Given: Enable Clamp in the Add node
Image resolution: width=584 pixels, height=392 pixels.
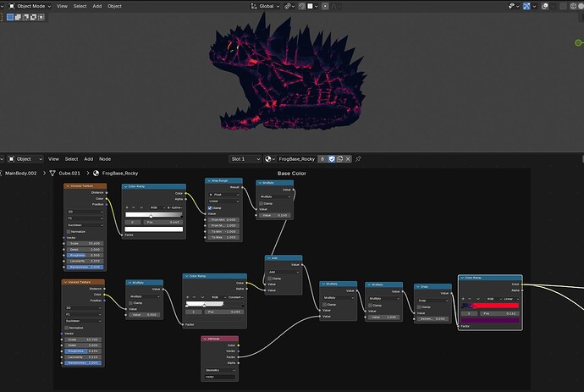Looking at the screenshot, I should (x=270, y=279).
